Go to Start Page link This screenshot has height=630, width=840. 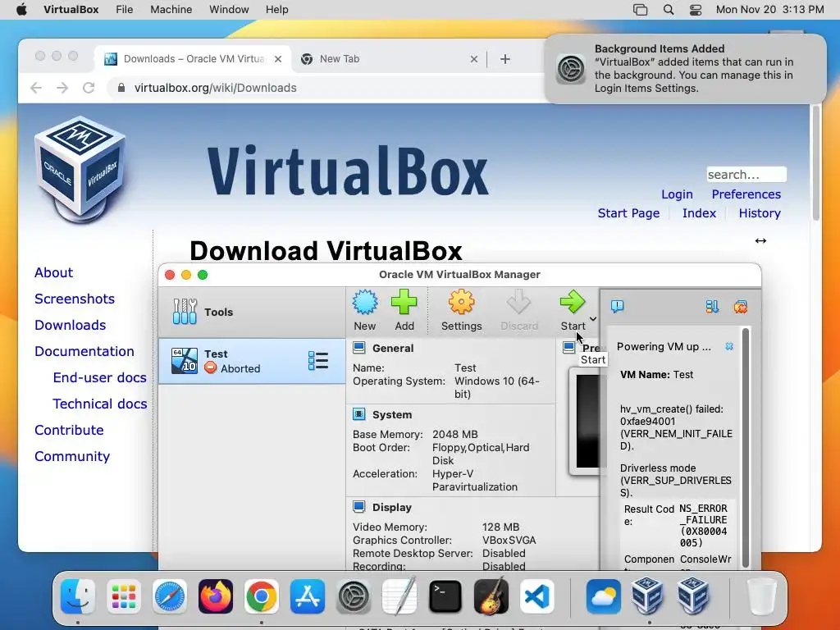[x=628, y=213]
